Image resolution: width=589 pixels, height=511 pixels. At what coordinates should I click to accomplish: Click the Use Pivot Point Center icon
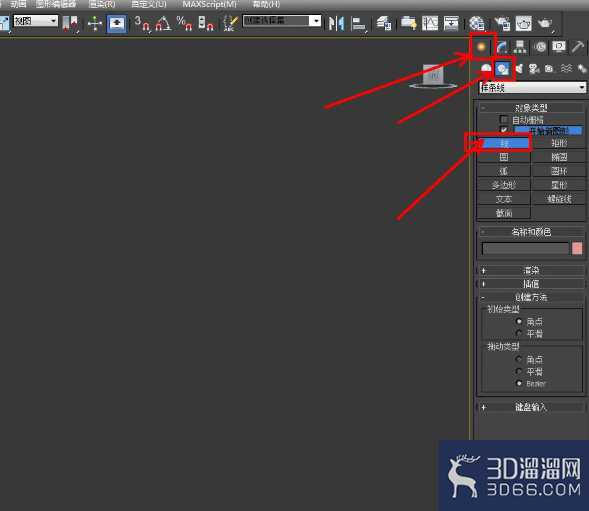[x=70, y=23]
